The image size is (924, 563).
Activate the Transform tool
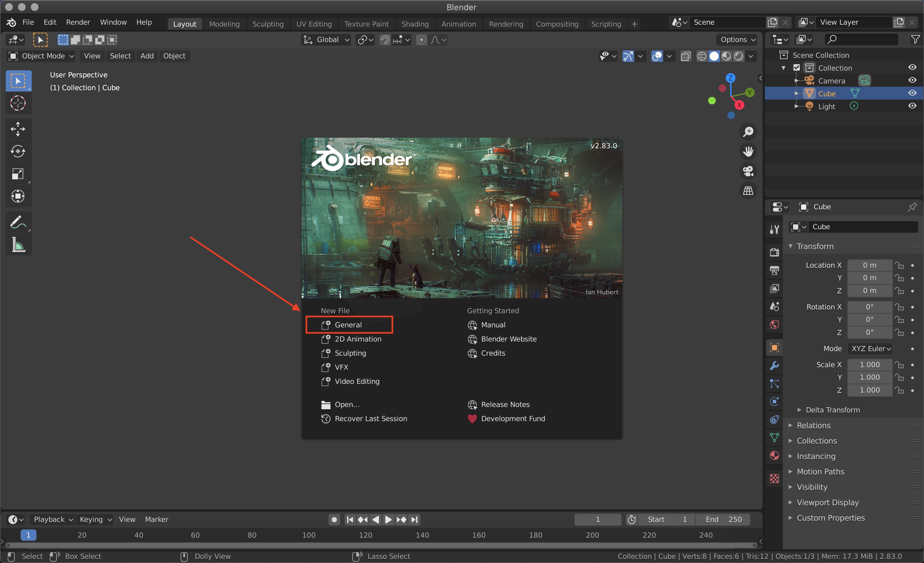pyautogui.click(x=18, y=196)
